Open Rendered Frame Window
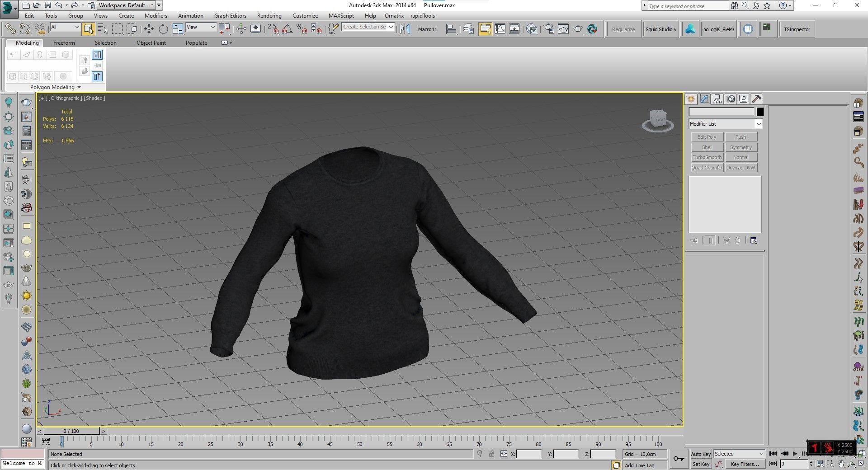Image resolution: width=868 pixels, height=470 pixels. pyautogui.click(x=563, y=29)
